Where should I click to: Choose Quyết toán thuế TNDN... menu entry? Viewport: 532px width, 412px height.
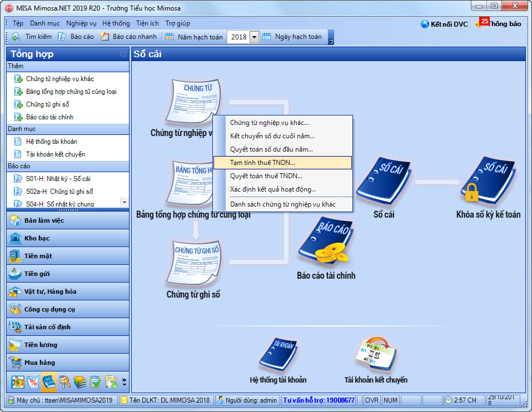[282, 176]
